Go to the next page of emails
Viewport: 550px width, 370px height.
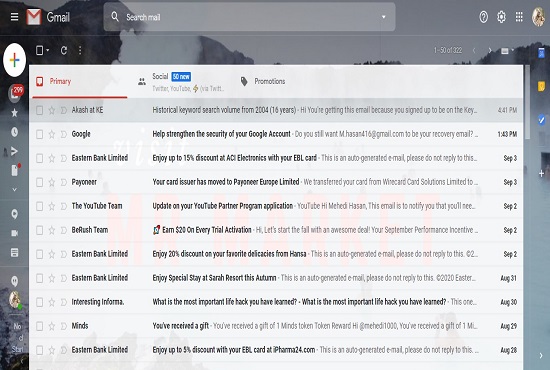pyautogui.click(x=490, y=51)
